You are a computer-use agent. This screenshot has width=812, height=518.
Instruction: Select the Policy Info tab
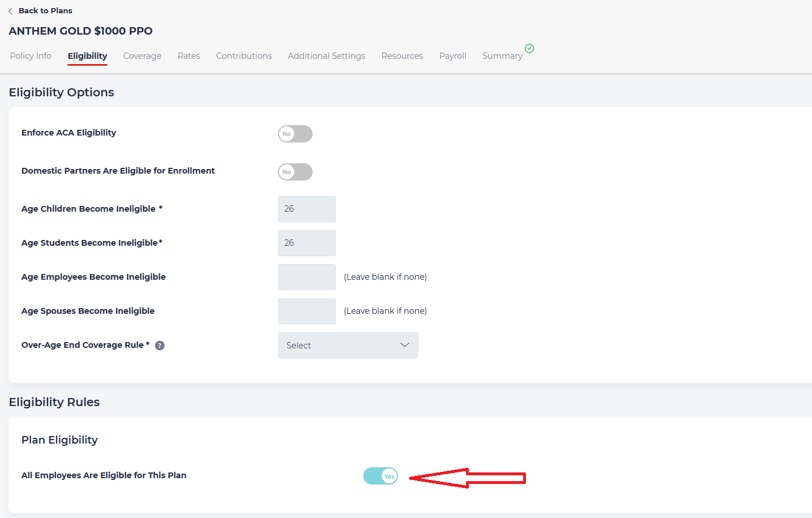point(30,55)
